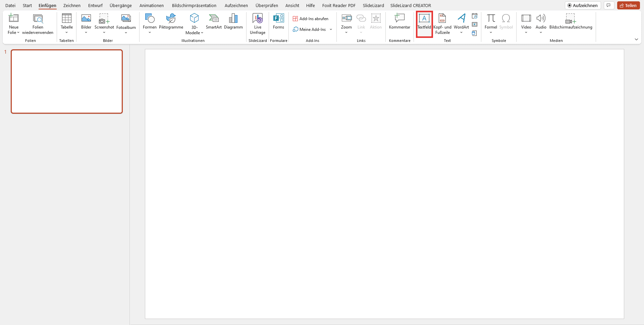Collapse the ribbon with the chevron

pos(636,40)
